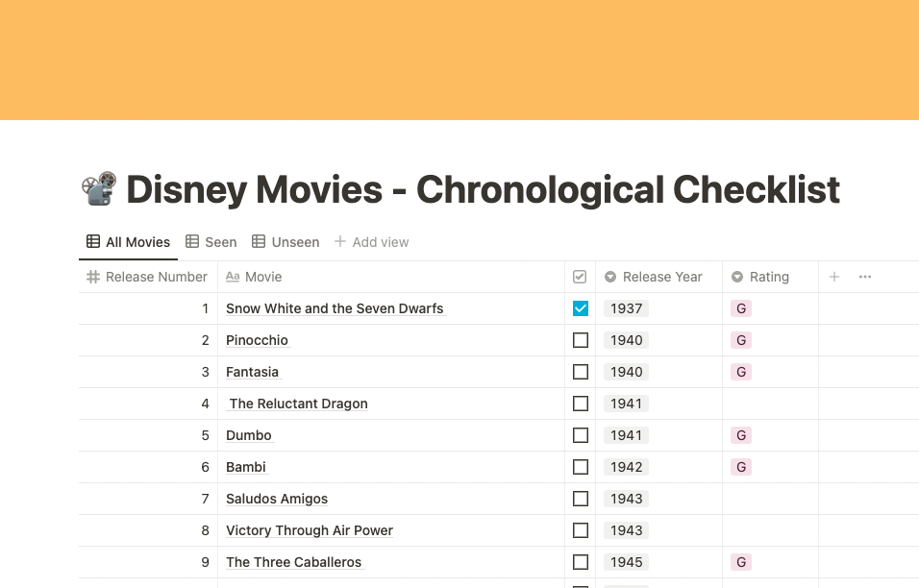Click the table icon on Unseen view
The height and width of the screenshot is (588, 919).
pyautogui.click(x=259, y=242)
